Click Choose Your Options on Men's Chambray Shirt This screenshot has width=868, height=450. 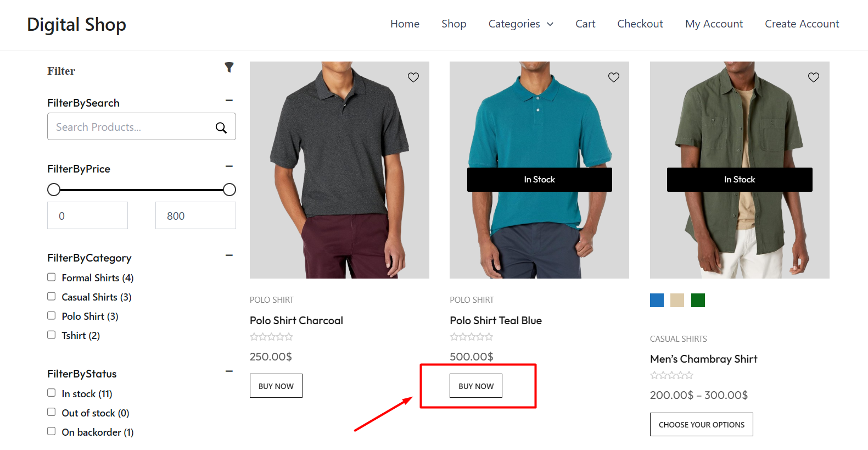pyautogui.click(x=701, y=424)
